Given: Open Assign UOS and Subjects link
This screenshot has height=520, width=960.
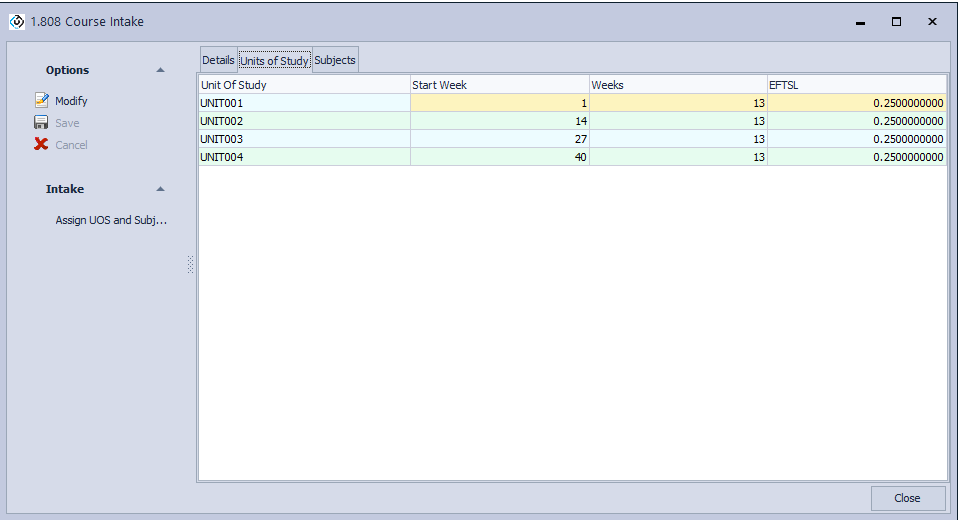Looking at the screenshot, I should [111, 220].
